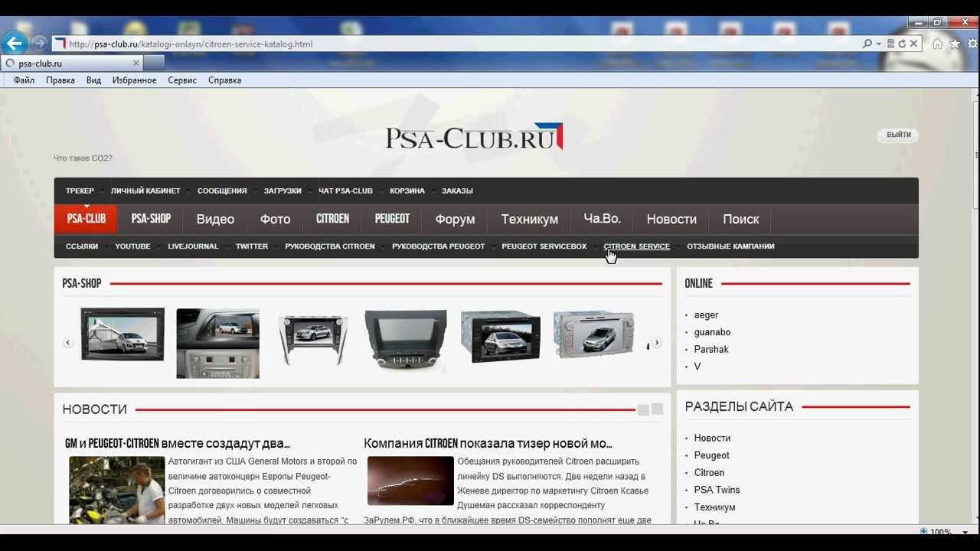Close the psa-club.ru tab
This screenshot has width=980, height=551.
(x=136, y=63)
